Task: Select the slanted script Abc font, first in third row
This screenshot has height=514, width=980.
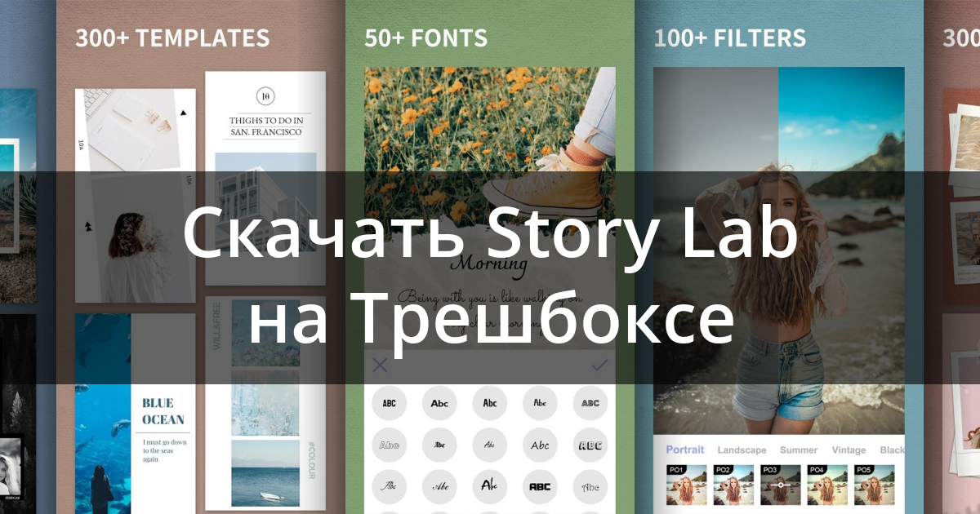Action: (390, 487)
